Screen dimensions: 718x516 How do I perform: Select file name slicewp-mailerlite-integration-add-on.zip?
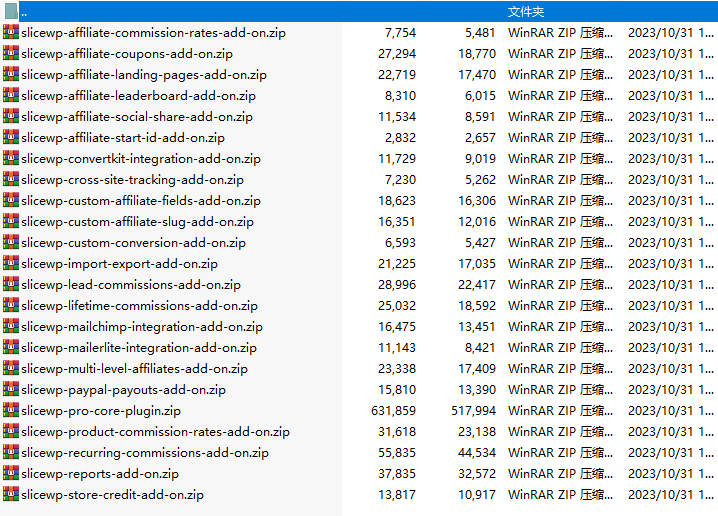[x=139, y=348]
